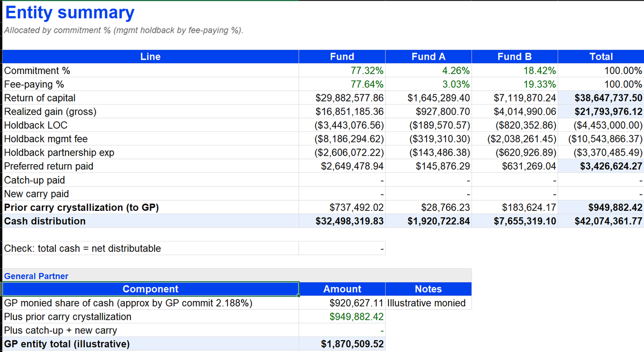Select Fund fee-paying value 77.64%

click(x=342, y=84)
